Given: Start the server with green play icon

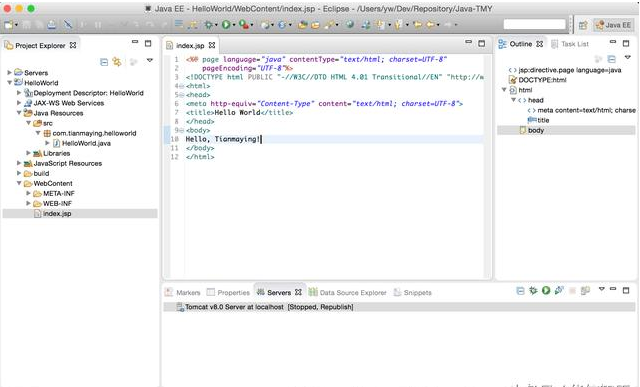Looking at the screenshot, I should 546,291.
